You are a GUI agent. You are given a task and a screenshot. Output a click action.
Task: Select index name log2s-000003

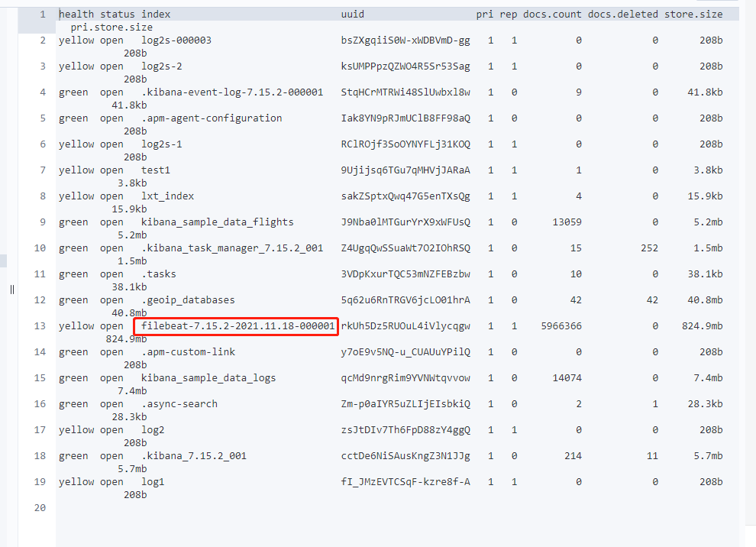pyautogui.click(x=176, y=40)
